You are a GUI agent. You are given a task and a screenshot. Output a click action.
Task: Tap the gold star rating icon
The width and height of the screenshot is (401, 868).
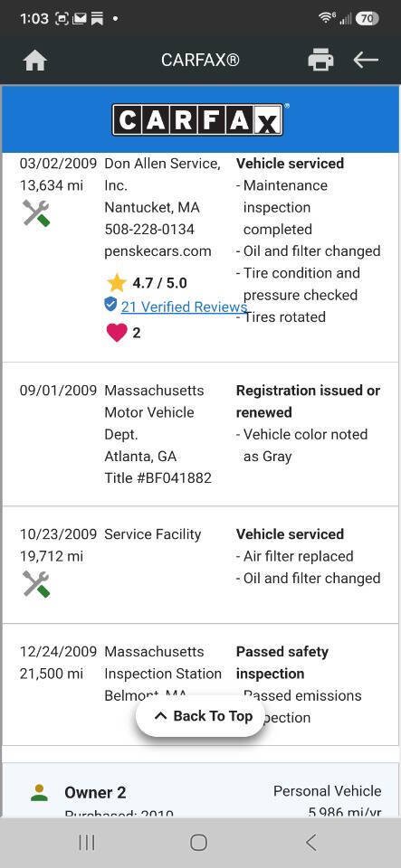tap(117, 283)
